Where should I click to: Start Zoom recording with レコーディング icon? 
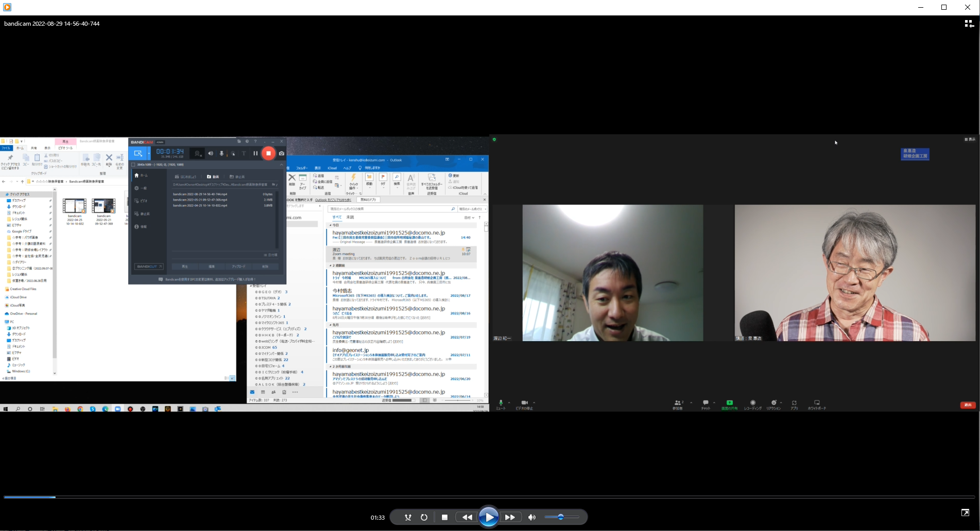752,405
